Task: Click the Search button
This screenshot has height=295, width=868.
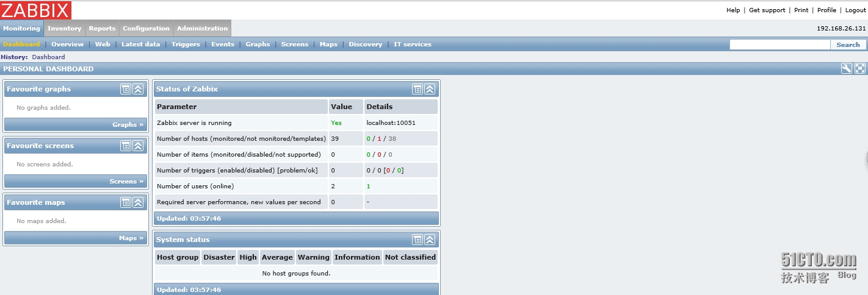Action: point(848,44)
